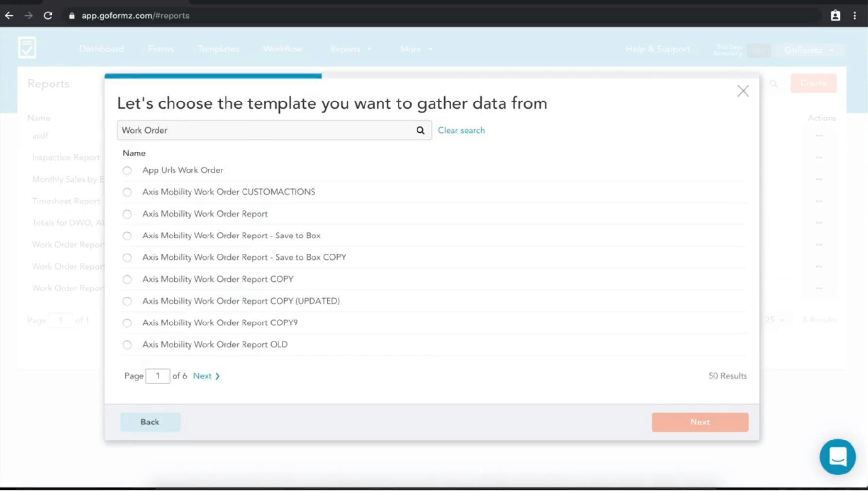Open the browser profile icon
The height and width of the screenshot is (491, 868).
coord(835,15)
